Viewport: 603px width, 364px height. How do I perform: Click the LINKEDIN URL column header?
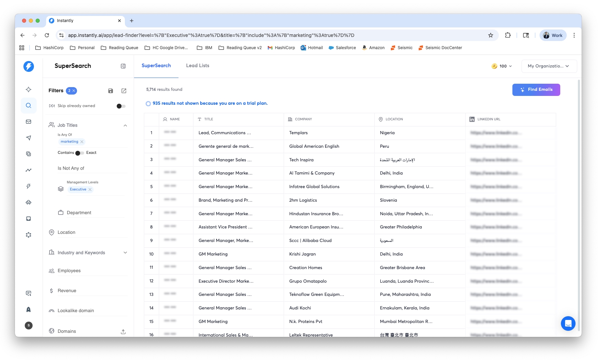511,119
